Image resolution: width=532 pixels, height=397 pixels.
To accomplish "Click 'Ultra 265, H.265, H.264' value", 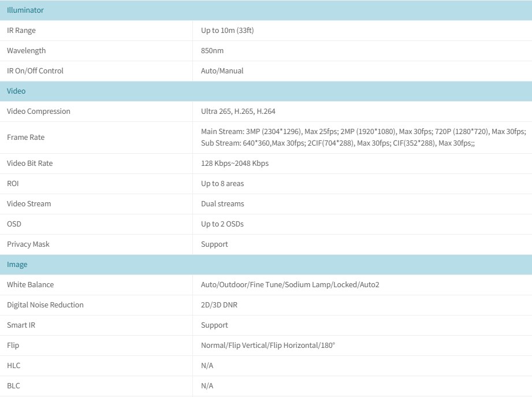I will pyautogui.click(x=242, y=112).
